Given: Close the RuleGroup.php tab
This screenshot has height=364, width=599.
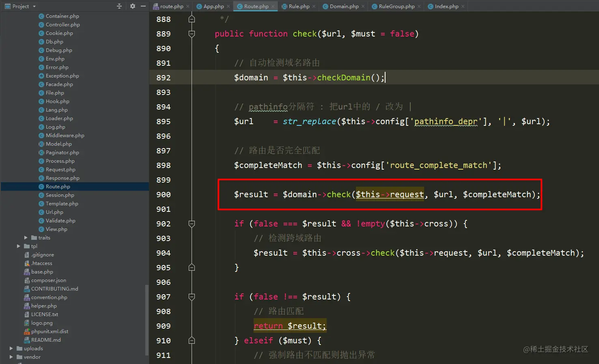Looking at the screenshot, I should pyautogui.click(x=419, y=6).
